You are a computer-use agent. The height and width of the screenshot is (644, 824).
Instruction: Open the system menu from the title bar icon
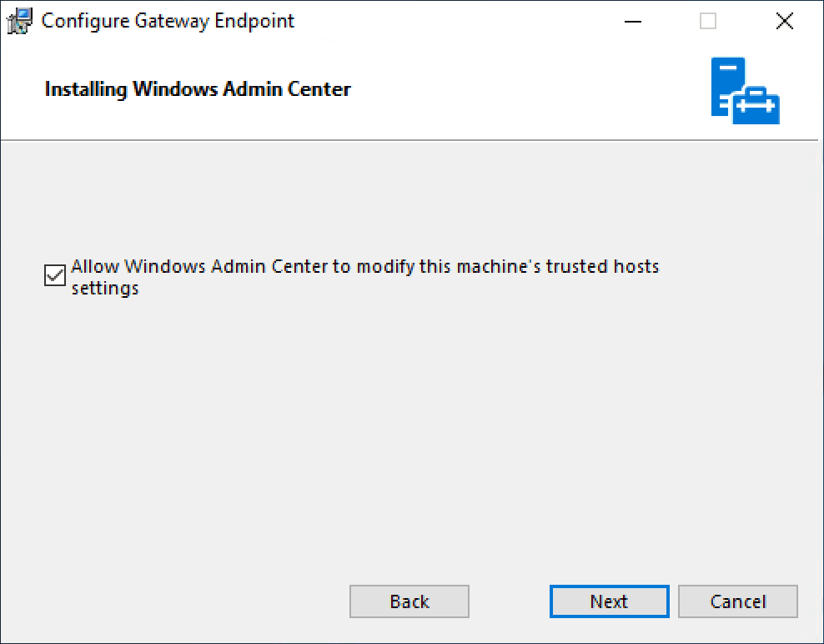20,22
